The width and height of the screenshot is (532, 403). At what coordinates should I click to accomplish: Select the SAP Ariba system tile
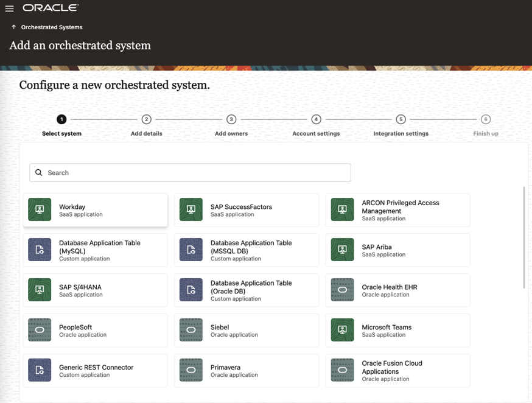(x=397, y=250)
